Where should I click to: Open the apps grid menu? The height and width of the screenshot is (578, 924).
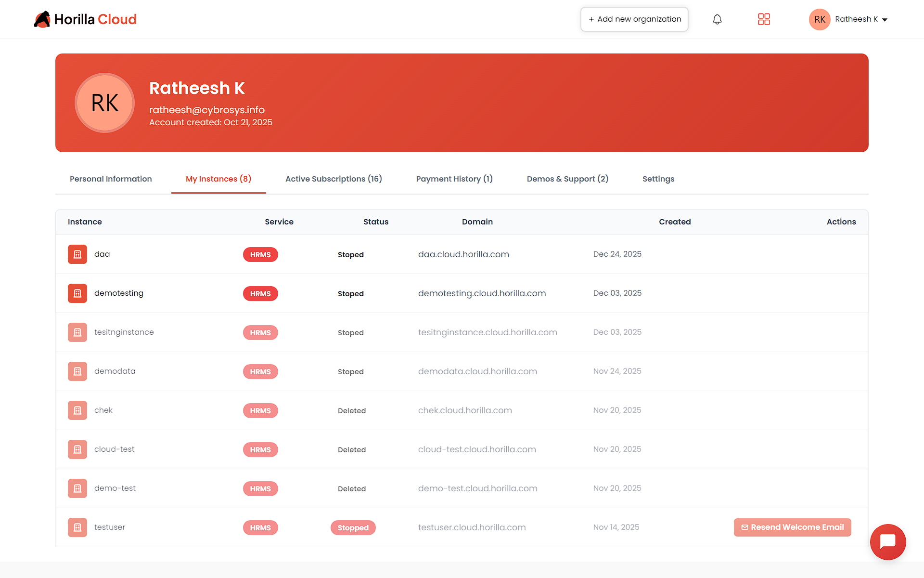764,19
